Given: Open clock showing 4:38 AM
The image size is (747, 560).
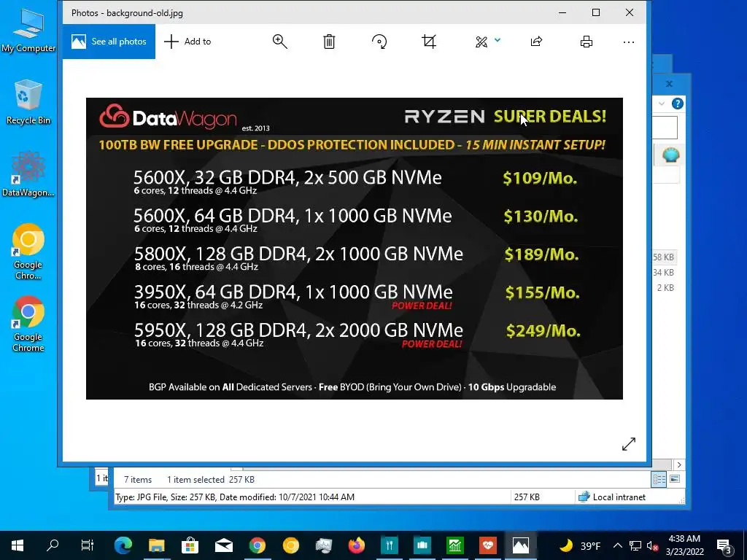Looking at the screenshot, I should click(684, 545).
